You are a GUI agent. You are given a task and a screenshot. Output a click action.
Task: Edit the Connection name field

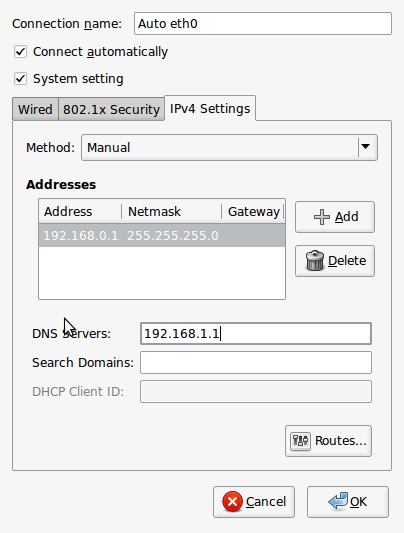(x=263, y=23)
